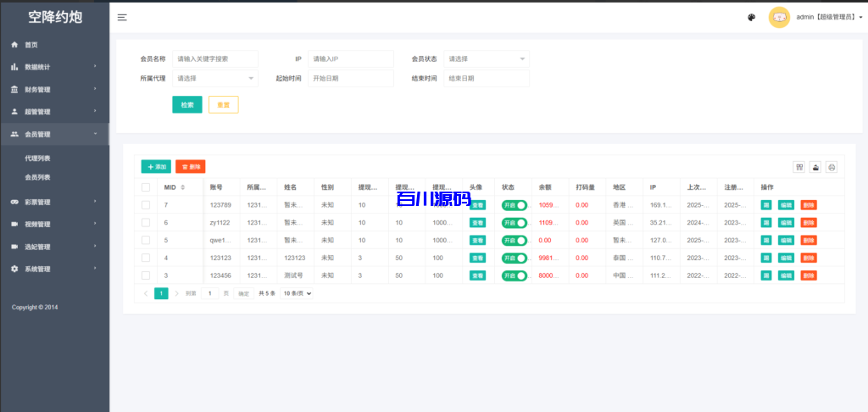
Task: Tick the select-all checkbox in table header
Action: 146,187
